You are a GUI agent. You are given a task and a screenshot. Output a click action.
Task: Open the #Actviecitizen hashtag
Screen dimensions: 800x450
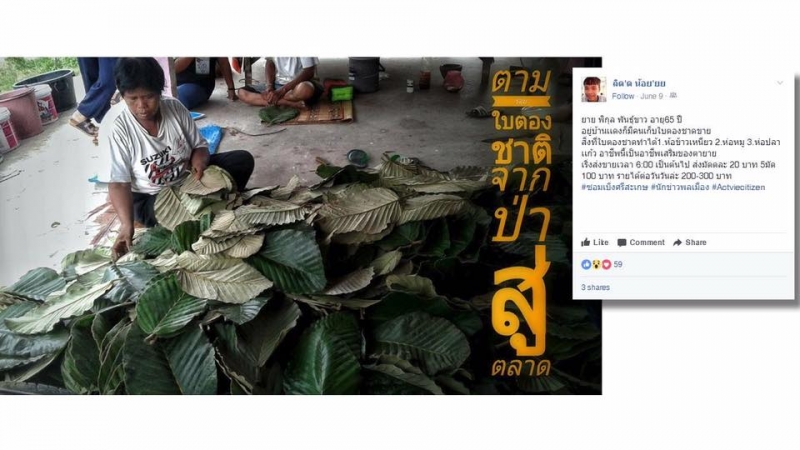pyautogui.click(x=738, y=187)
